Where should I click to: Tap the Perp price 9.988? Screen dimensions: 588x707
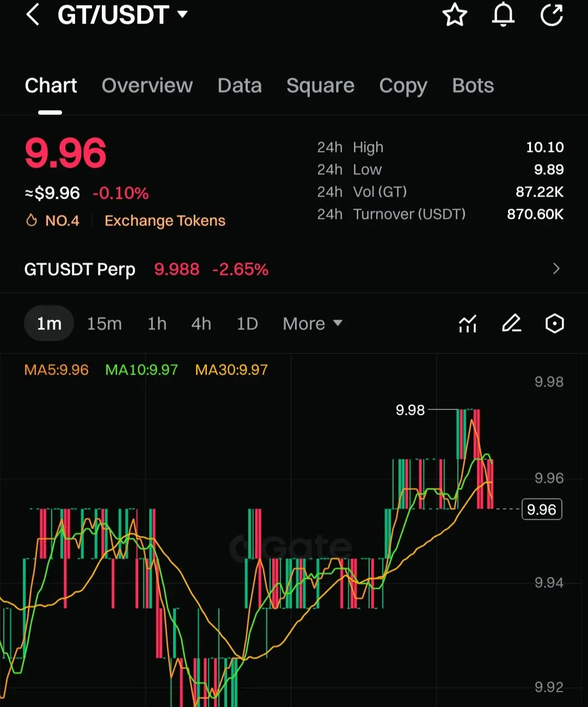pyautogui.click(x=176, y=269)
